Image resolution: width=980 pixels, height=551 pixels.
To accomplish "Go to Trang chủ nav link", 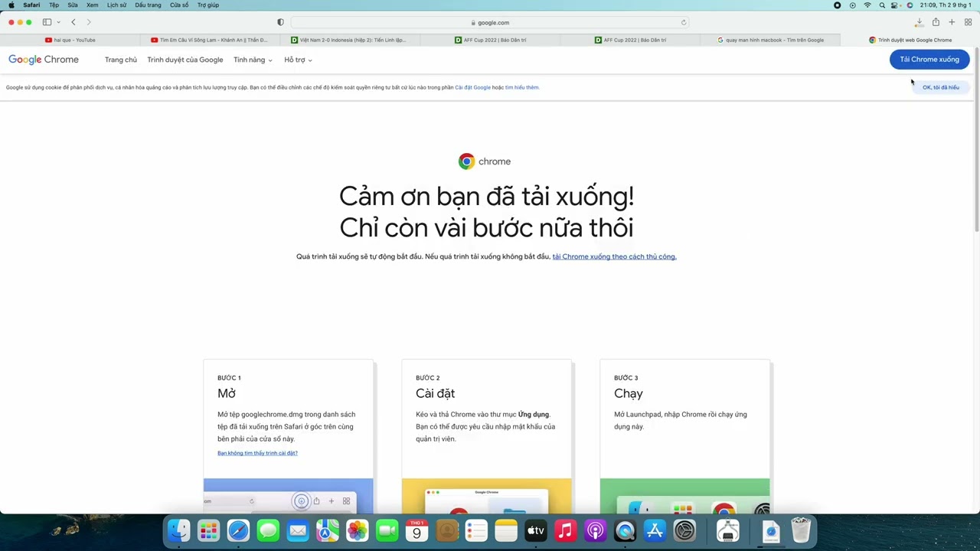I will point(121,60).
